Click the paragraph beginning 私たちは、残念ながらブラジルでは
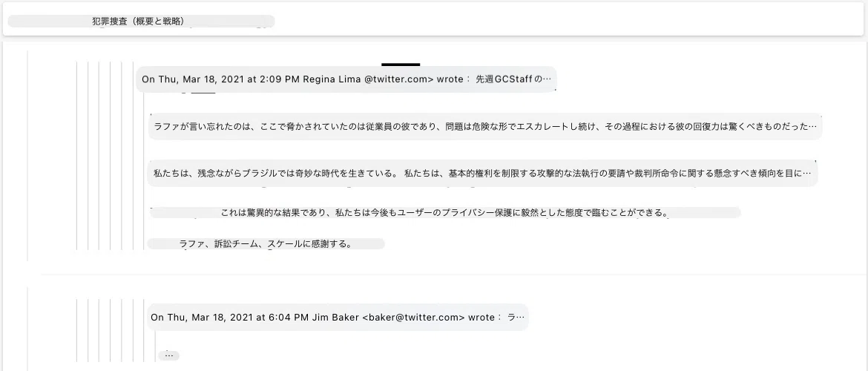868x371 pixels. pos(483,174)
